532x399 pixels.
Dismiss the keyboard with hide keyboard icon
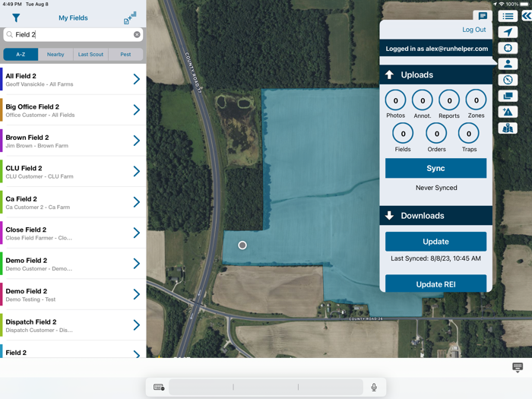coord(518,368)
